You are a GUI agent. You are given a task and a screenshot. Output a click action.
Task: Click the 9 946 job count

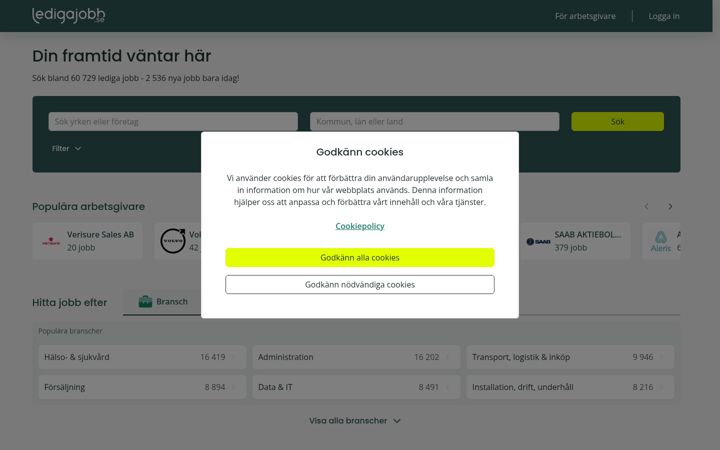point(642,357)
